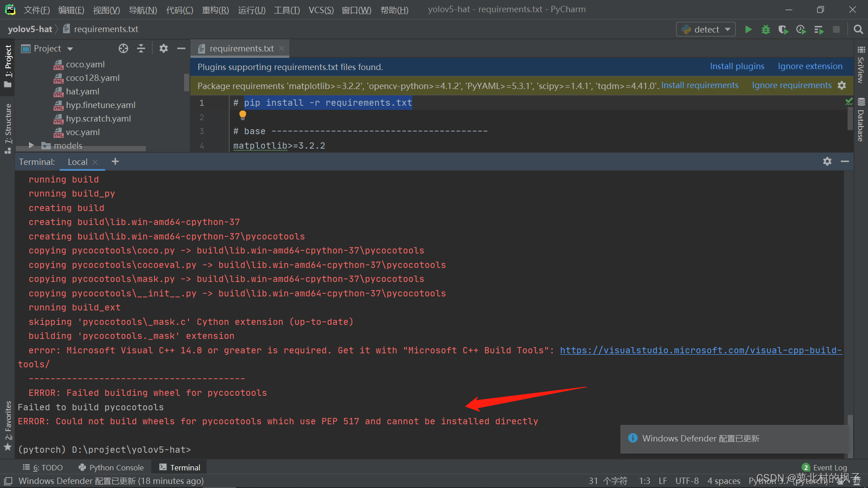The image size is (868, 488).
Task: Click the intention lightbulb in editor
Action: tap(243, 115)
